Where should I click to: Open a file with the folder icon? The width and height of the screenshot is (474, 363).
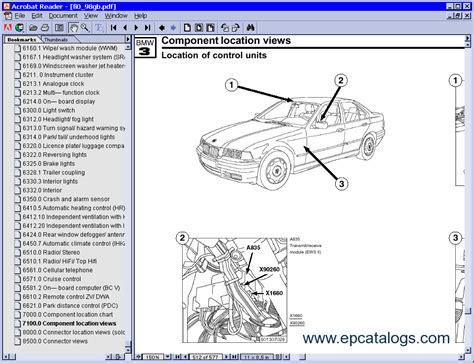click(x=33, y=28)
